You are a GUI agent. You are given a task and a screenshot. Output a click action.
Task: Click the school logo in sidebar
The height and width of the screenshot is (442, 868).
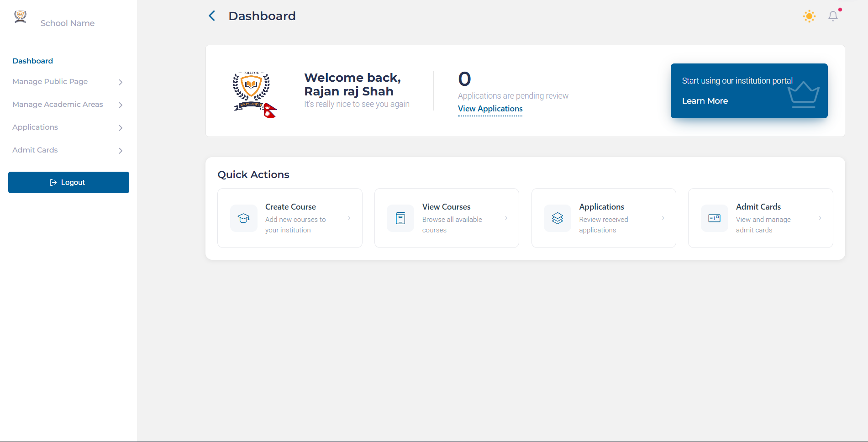(20, 17)
